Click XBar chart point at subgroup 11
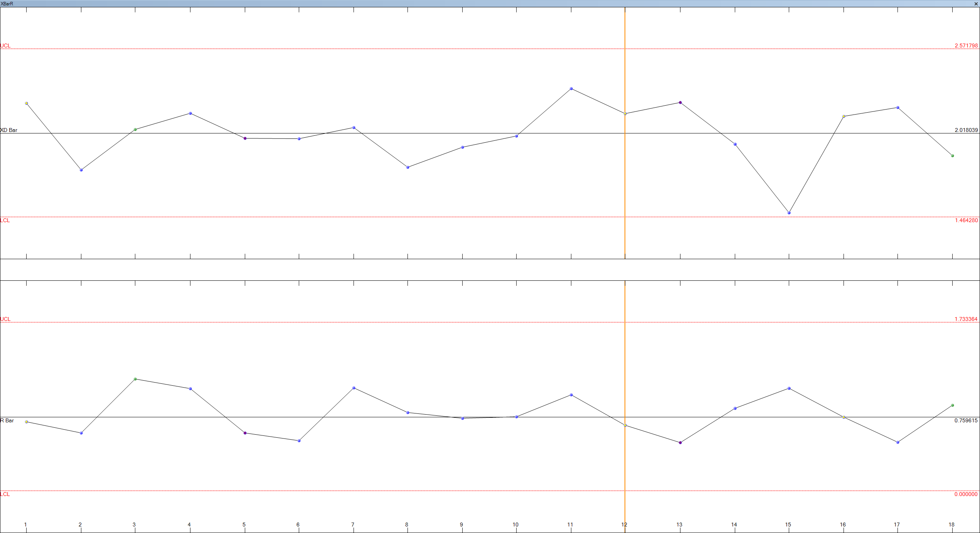 tap(571, 89)
